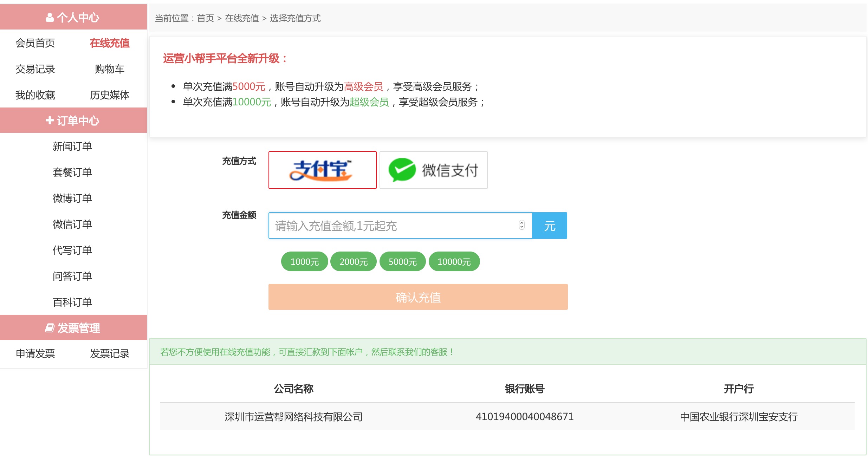
Task: Choose the 5000元 preset amount
Action: (x=402, y=262)
